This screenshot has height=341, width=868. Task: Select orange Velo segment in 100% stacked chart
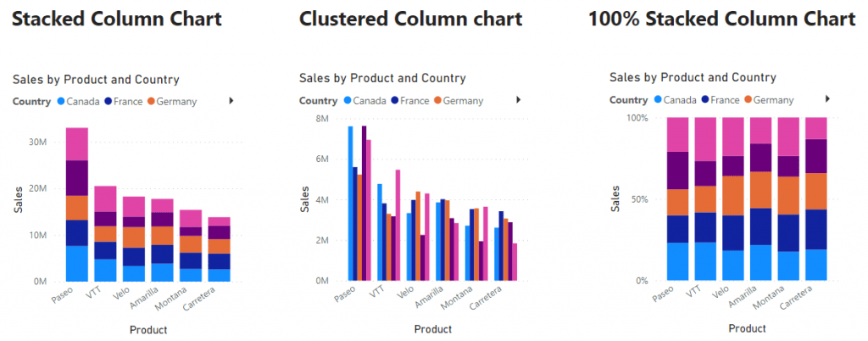point(732,195)
